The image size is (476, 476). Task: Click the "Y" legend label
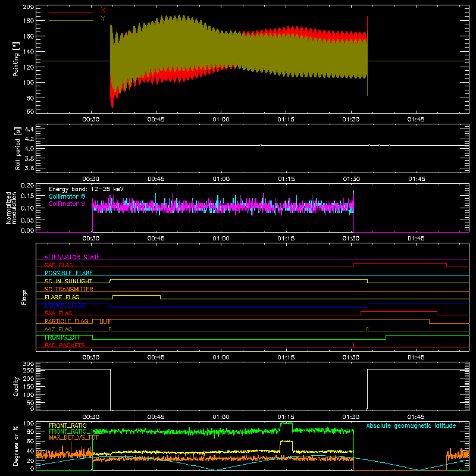click(x=103, y=18)
